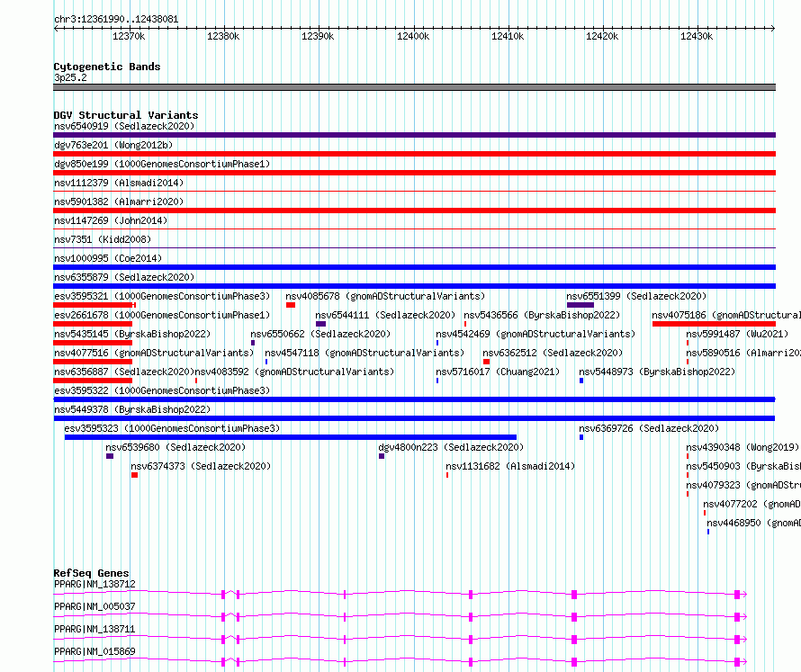Screen dimensions: 801x672
Task: Click nsv4083592 (gnomADStructuralVariants) label
Action: pos(295,372)
